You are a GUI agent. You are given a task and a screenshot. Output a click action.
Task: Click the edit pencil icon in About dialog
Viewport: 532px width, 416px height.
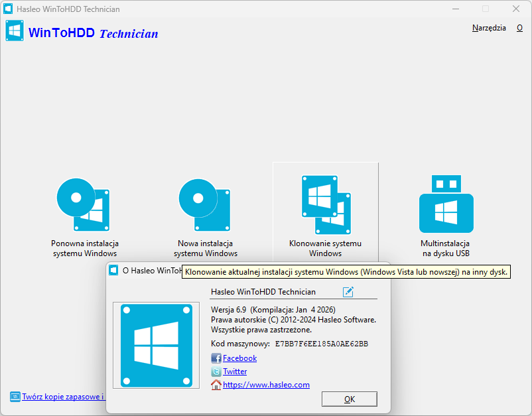[x=348, y=292]
